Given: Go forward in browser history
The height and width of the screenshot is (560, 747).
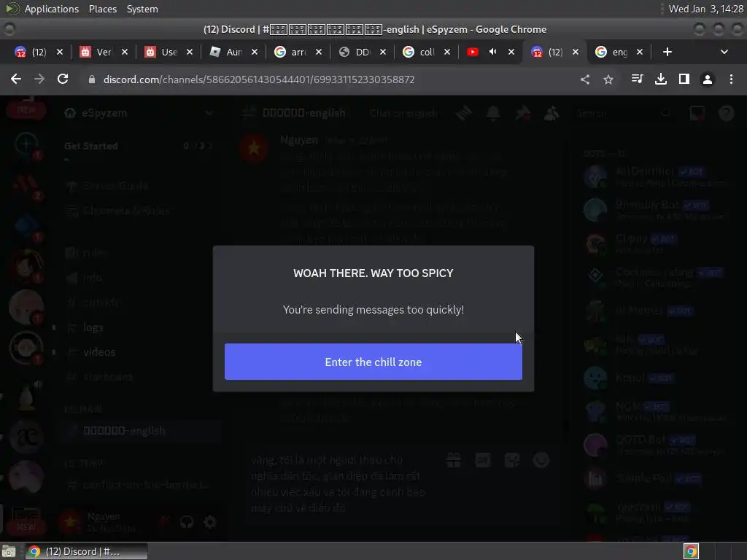Looking at the screenshot, I should (39, 79).
